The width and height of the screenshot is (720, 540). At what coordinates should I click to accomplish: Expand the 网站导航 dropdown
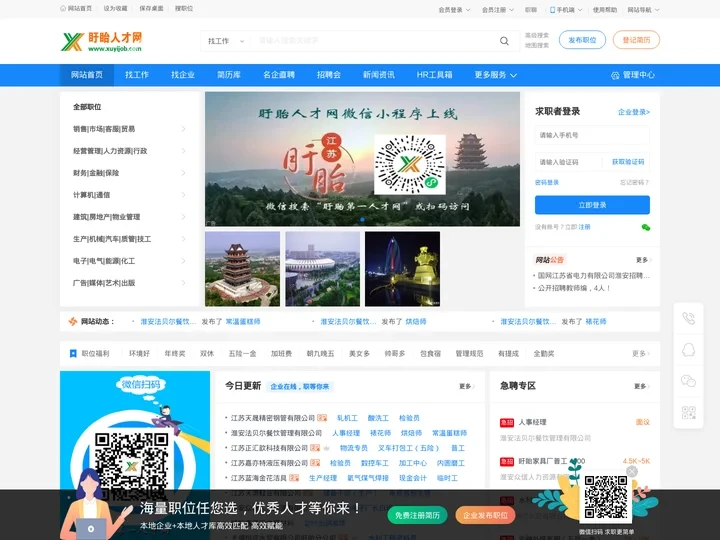tap(643, 10)
